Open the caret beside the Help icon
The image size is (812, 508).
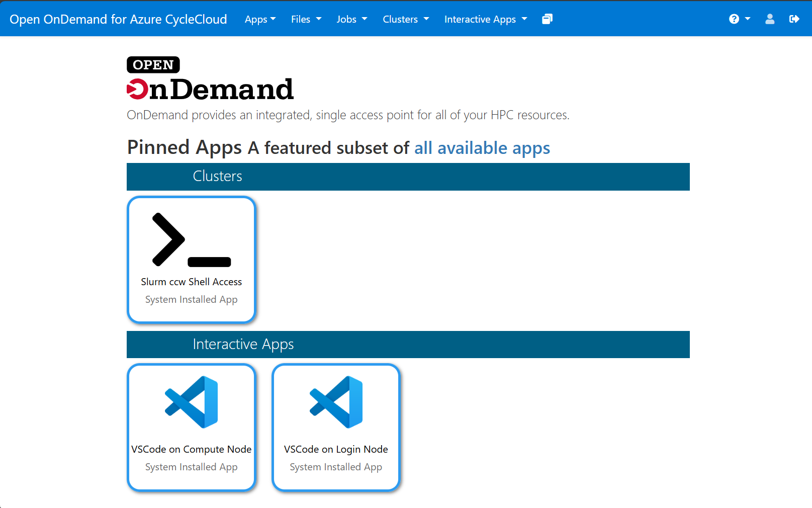[x=748, y=19]
